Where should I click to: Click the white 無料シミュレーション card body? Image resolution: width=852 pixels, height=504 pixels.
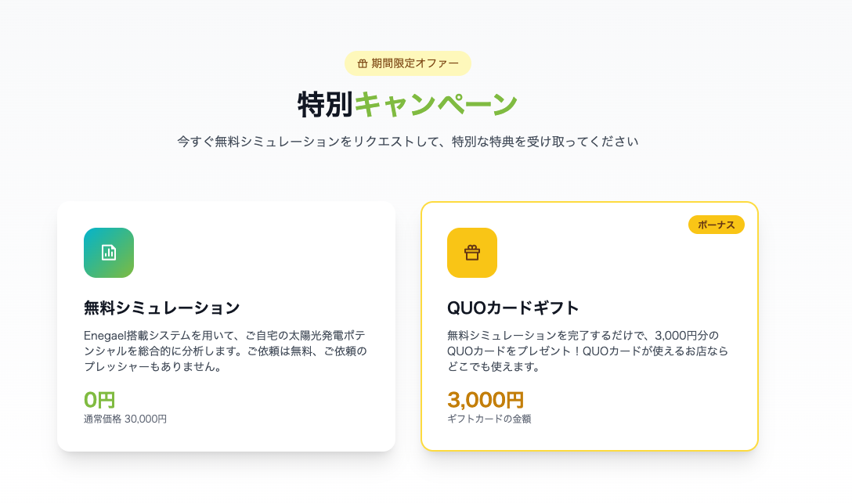pos(226,326)
